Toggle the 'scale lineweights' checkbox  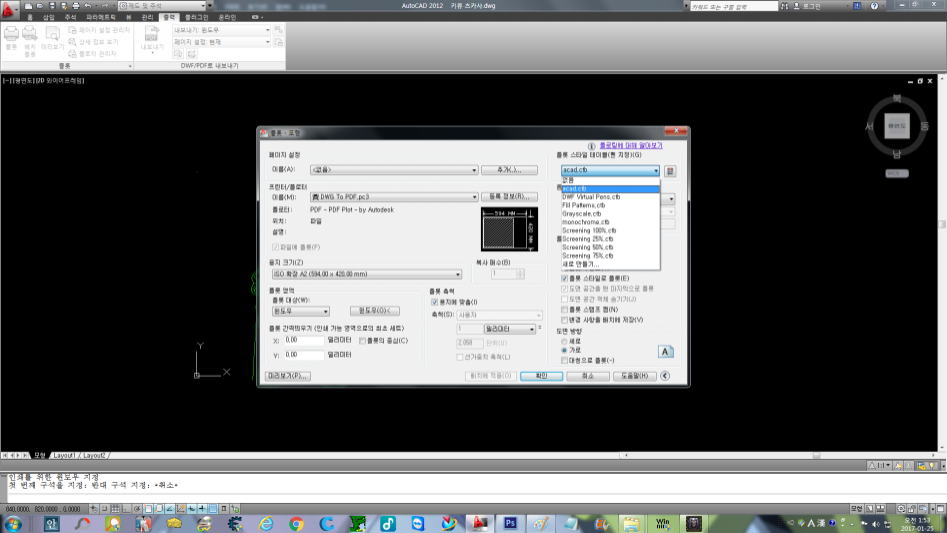pos(460,357)
